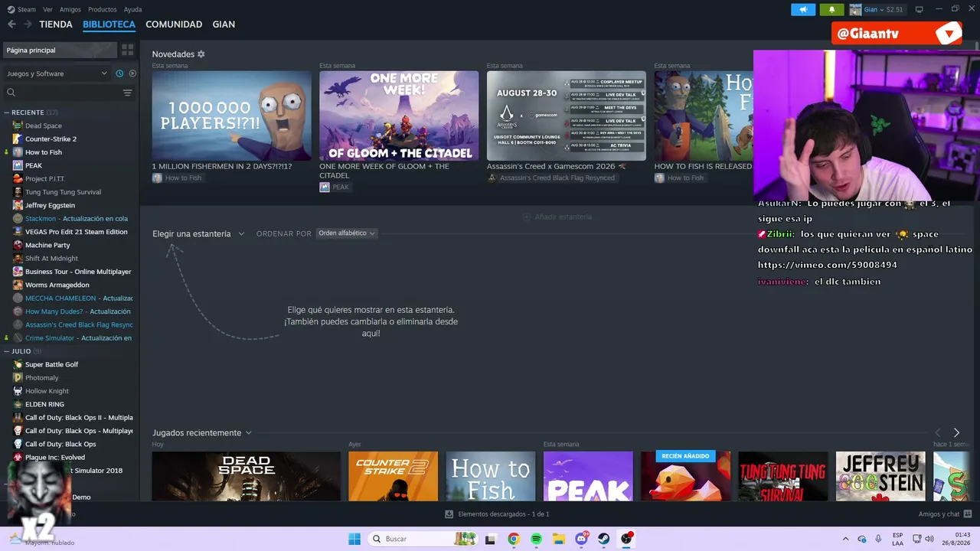The width and height of the screenshot is (980, 551).
Task: Open File Explorer from the taskbar
Action: point(559,539)
